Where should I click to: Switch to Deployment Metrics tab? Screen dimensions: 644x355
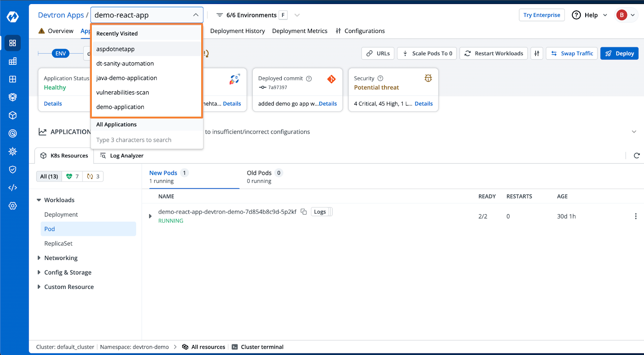click(300, 31)
